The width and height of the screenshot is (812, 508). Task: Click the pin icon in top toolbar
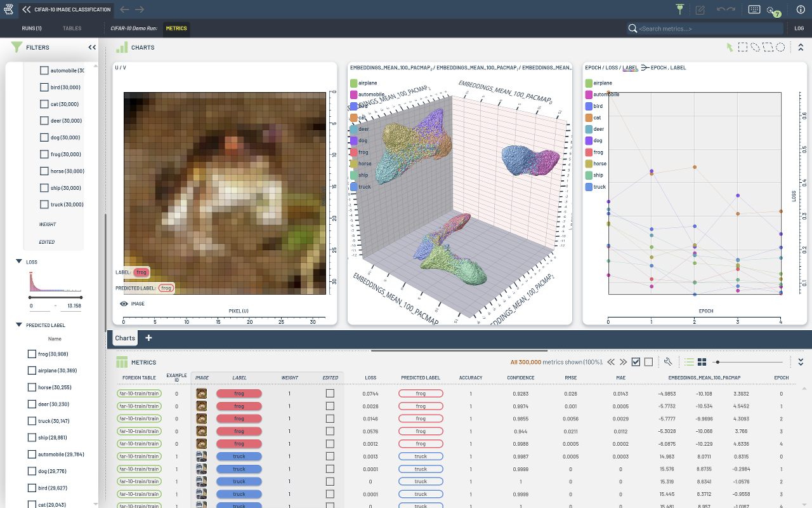680,10
